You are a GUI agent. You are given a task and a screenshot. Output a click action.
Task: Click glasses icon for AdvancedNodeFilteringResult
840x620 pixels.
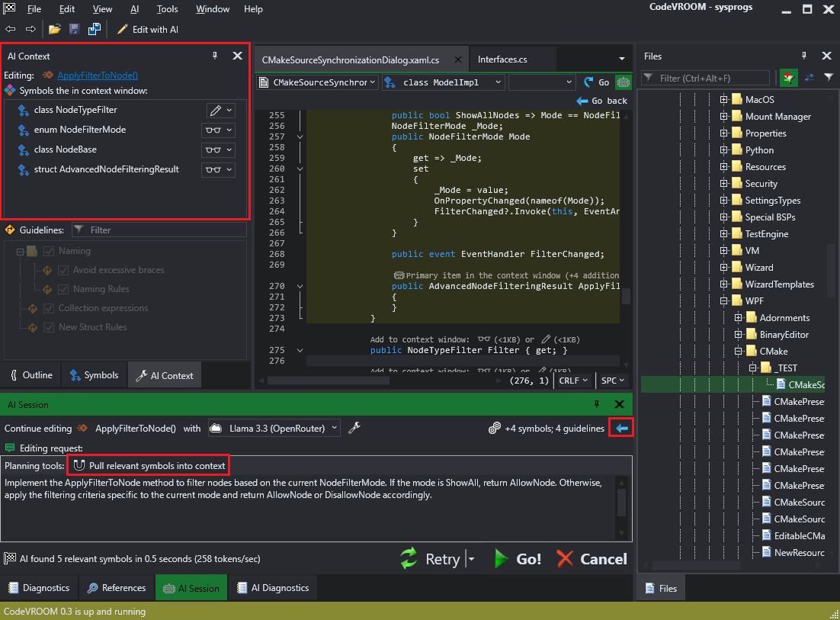tap(213, 170)
